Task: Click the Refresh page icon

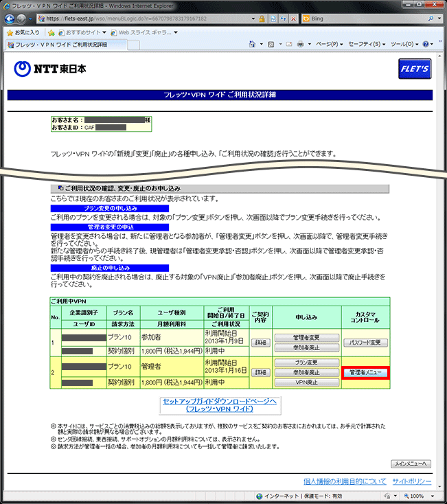Action: (283, 19)
